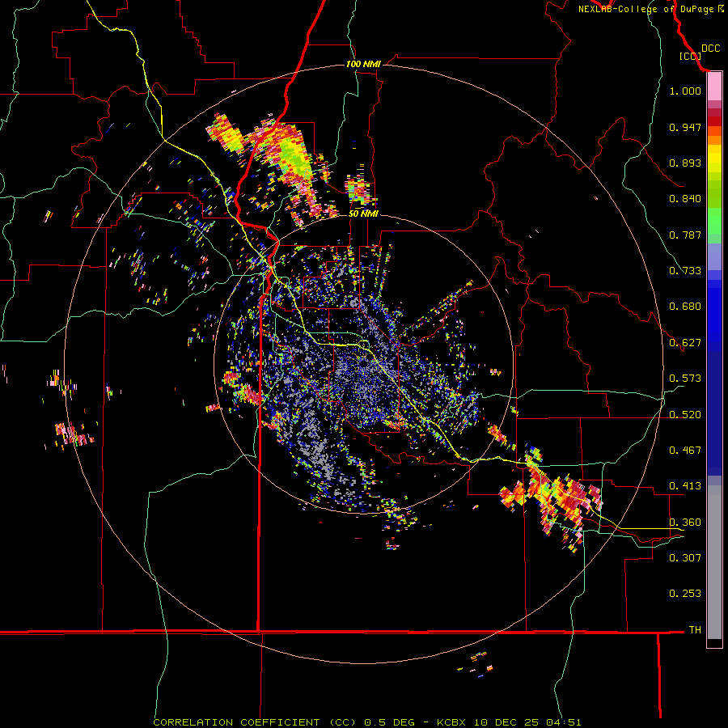Click the TH threshold label on legend
Image resolution: width=728 pixels, height=728 pixels.
coord(695,630)
